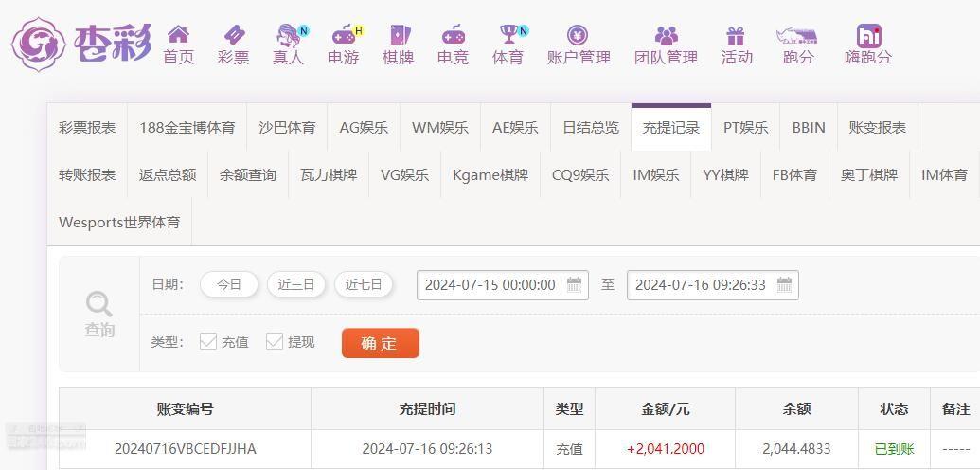Choose the 今日 date filter
The image size is (980, 470).
coord(229,285)
